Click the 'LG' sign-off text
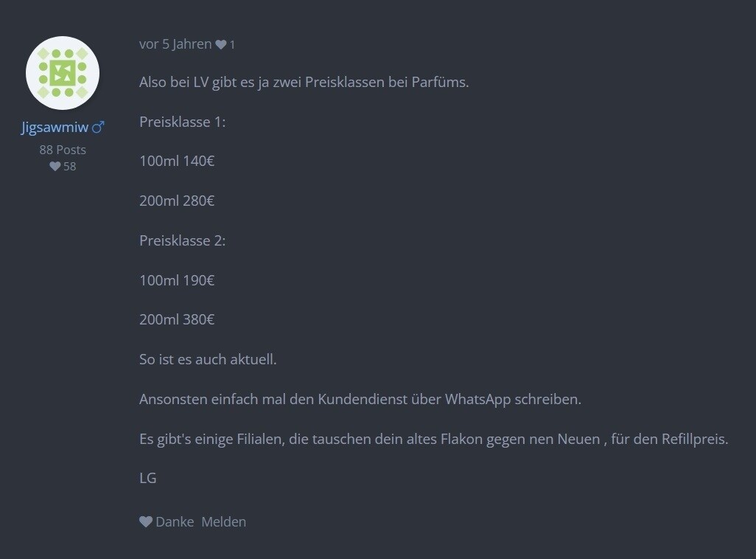The width and height of the screenshot is (756, 559). [x=147, y=478]
